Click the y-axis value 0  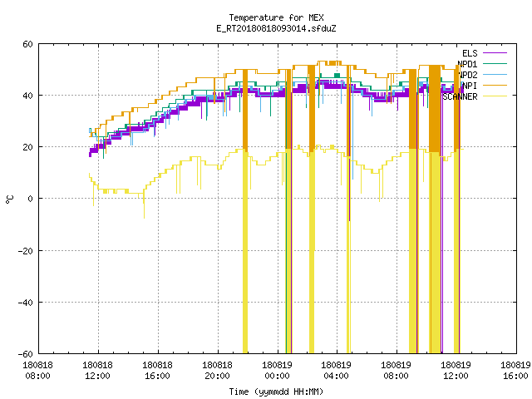(31, 199)
